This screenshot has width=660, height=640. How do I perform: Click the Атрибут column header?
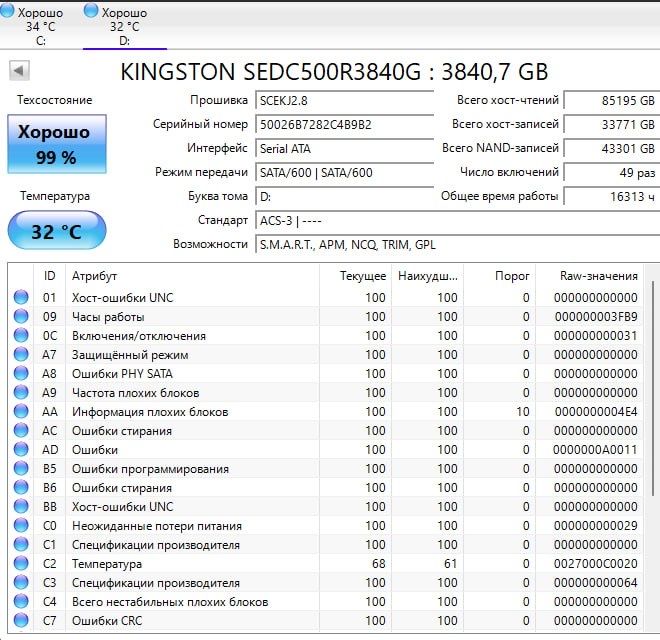point(192,276)
